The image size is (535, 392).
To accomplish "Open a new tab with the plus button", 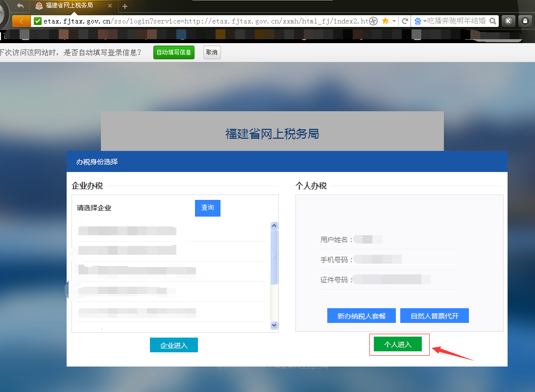I will coord(125,6).
